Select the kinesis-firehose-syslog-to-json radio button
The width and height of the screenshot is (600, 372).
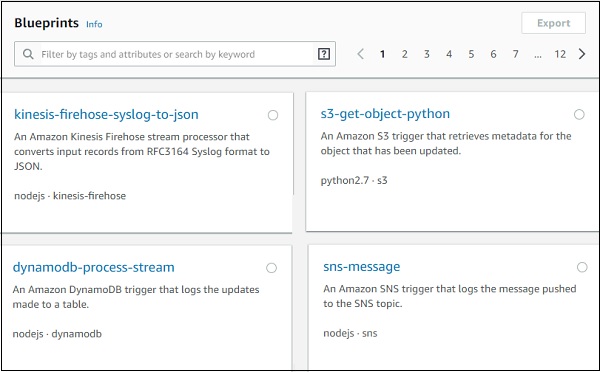(273, 115)
